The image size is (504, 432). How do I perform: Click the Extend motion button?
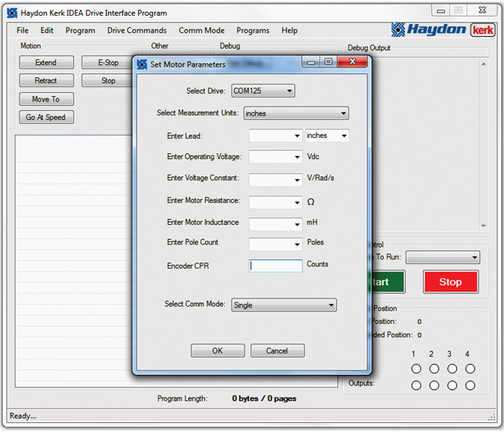pos(46,62)
